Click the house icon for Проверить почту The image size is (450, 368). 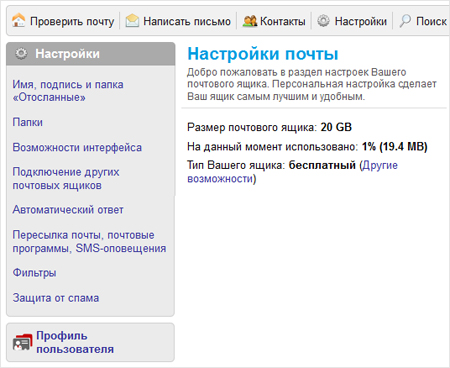point(18,21)
